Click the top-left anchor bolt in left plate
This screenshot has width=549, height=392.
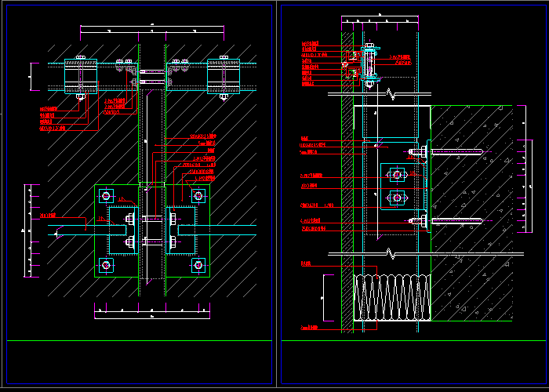point(106,195)
